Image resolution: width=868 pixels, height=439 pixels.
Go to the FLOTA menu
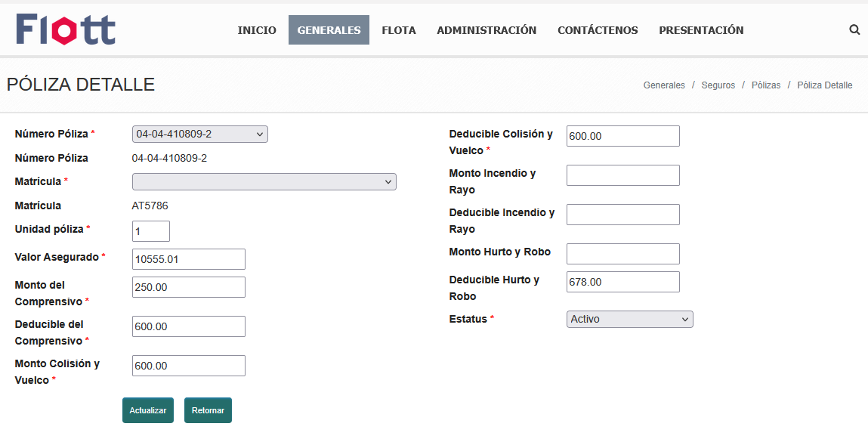pyautogui.click(x=399, y=30)
